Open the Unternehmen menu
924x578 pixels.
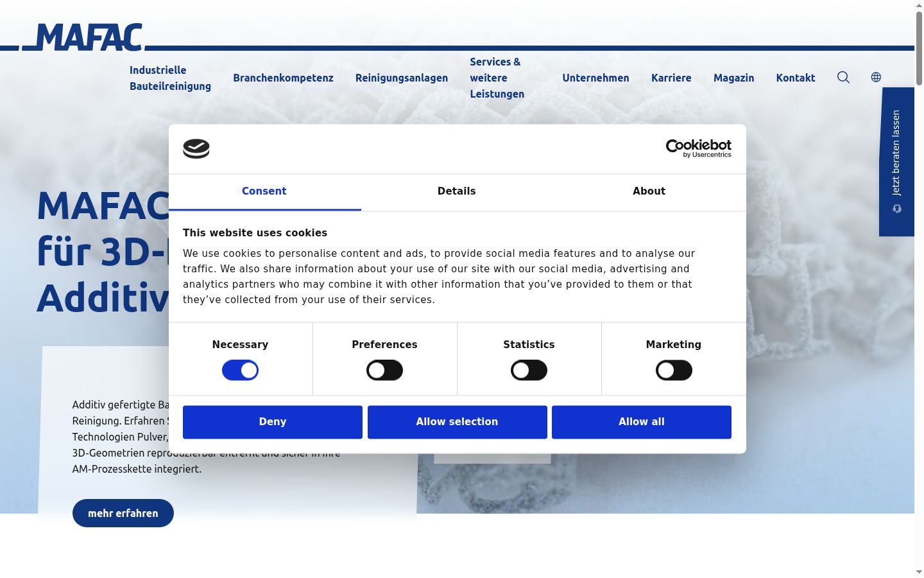(595, 78)
